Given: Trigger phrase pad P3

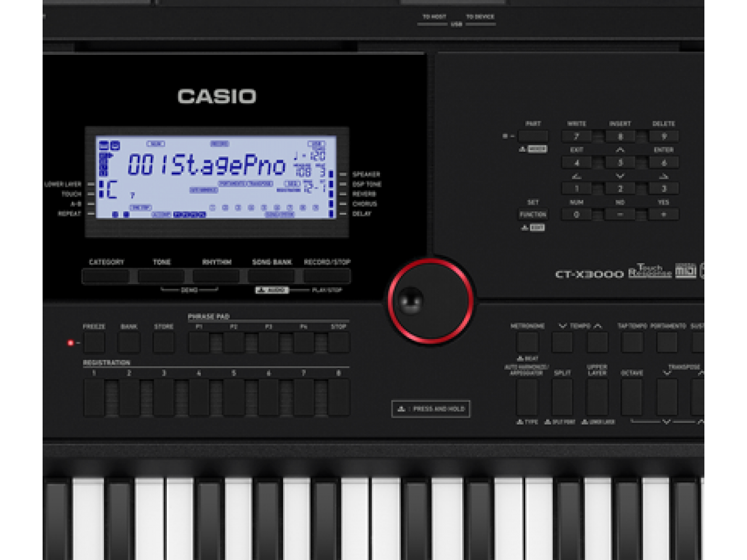Looking at the screenshot, I should tap(268, 342).
